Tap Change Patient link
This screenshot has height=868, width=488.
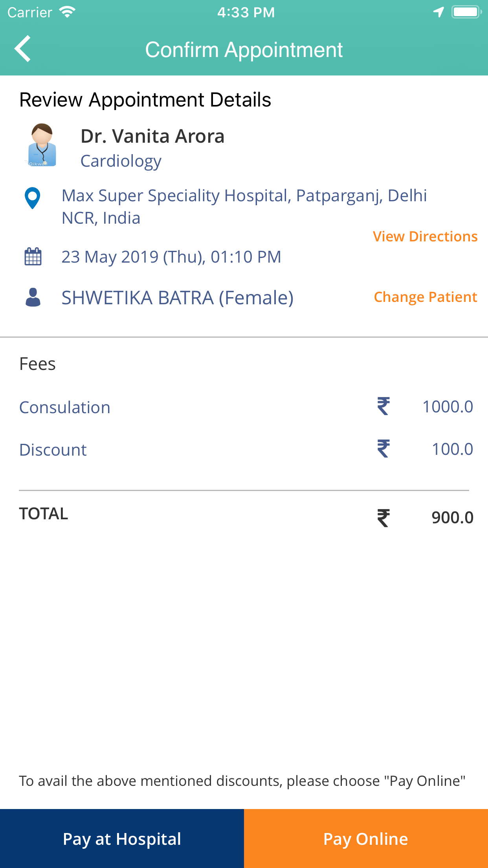[426, 297]
